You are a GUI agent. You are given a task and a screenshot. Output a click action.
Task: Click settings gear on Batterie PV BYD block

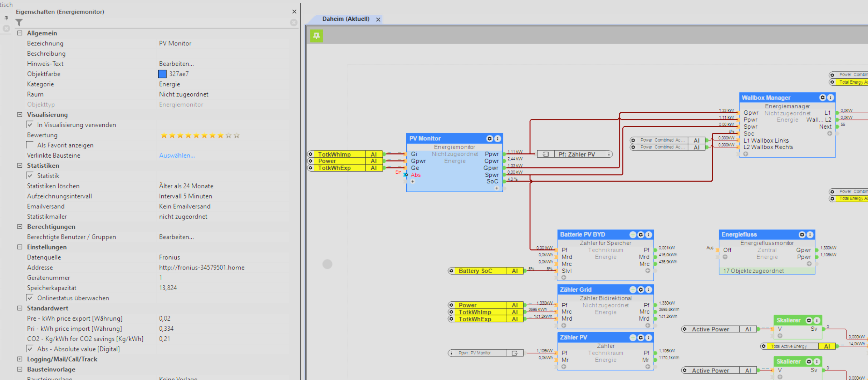641,235
